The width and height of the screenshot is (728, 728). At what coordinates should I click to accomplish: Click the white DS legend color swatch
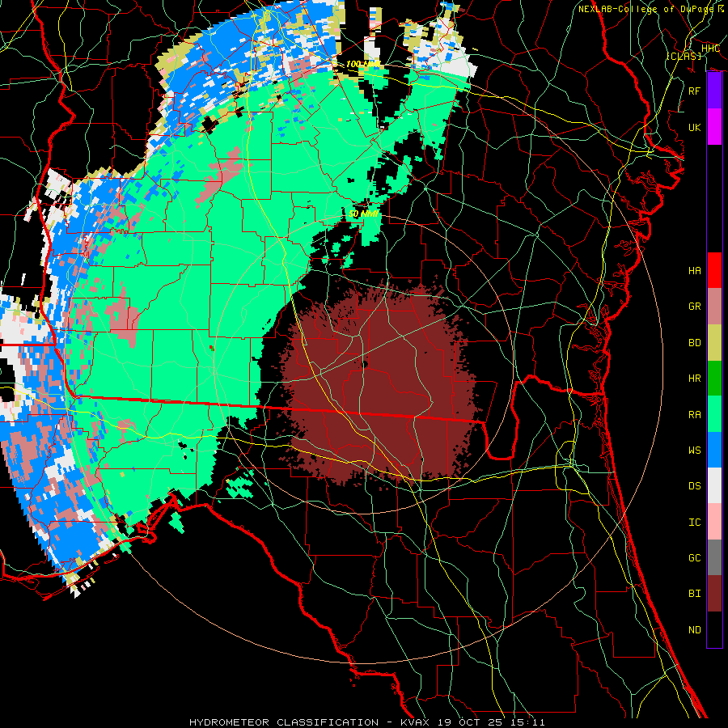point(714,485)
